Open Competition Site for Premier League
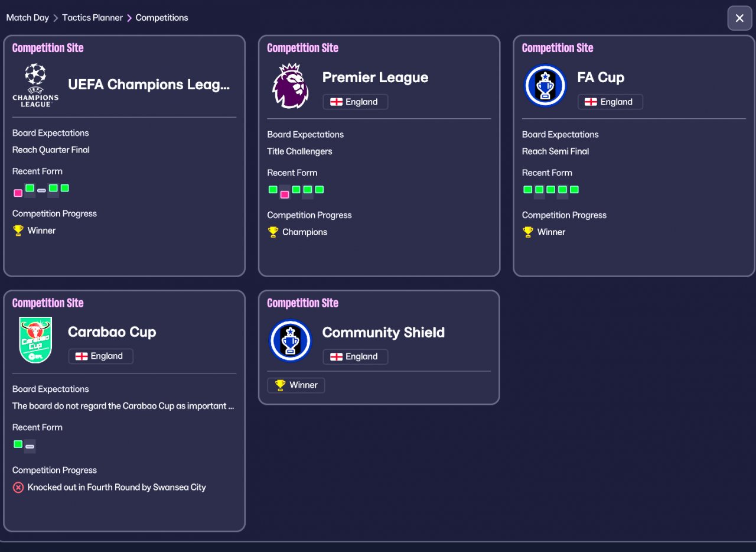 (302, 48)
